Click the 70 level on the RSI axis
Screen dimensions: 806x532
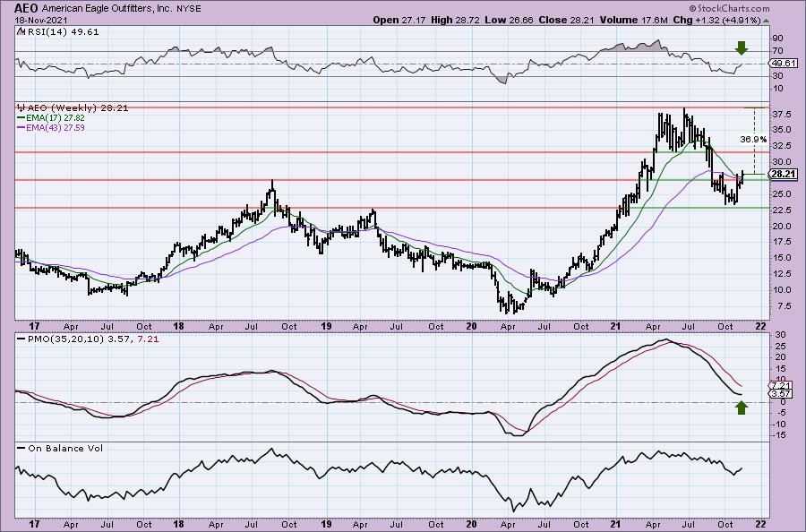coord(777,51)
